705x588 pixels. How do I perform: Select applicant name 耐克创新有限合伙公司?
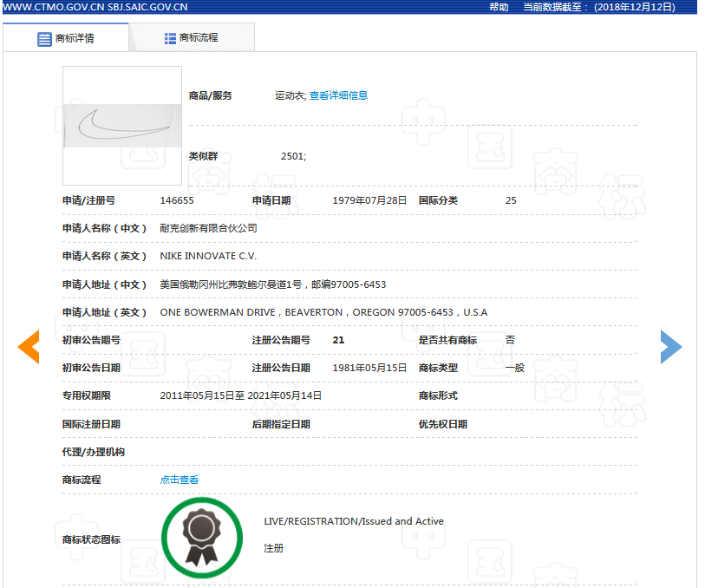click(x=209, y=228)
